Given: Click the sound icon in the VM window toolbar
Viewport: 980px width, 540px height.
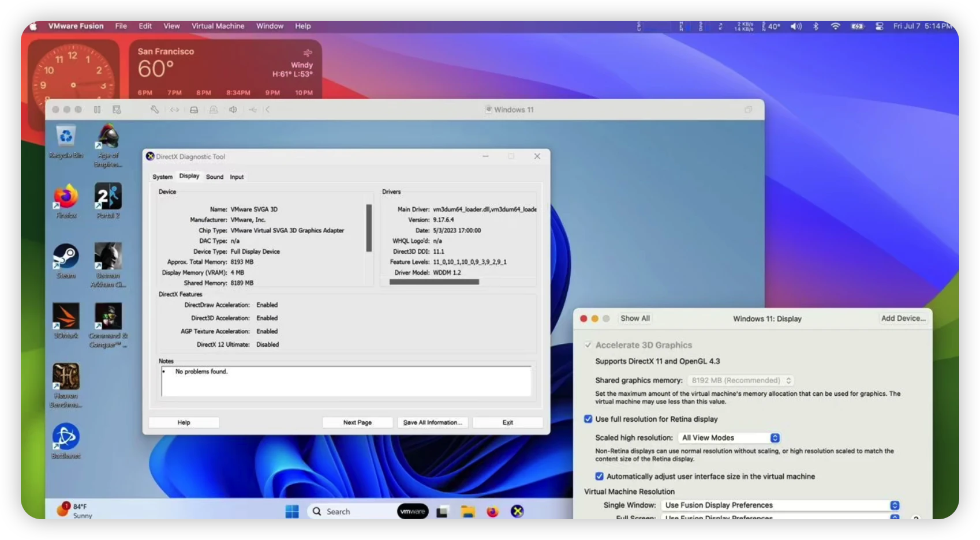Looking at the screenshot, I should (x=233, y=109).
